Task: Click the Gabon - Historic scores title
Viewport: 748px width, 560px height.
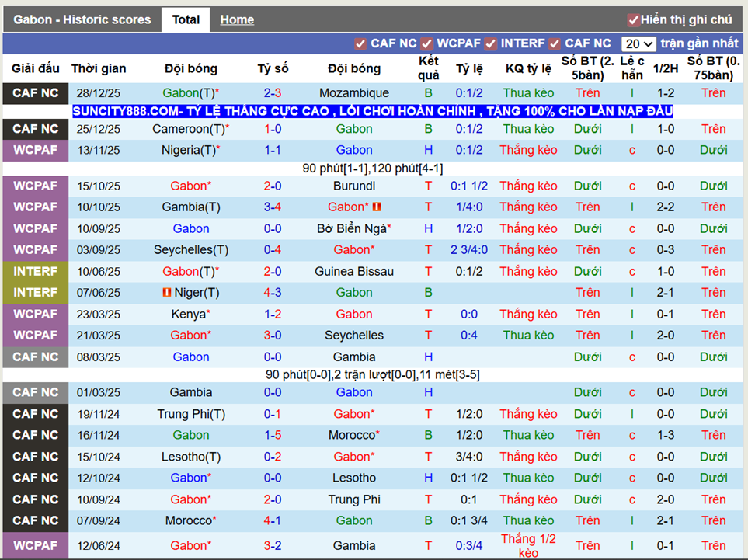Action: point(82,19)
